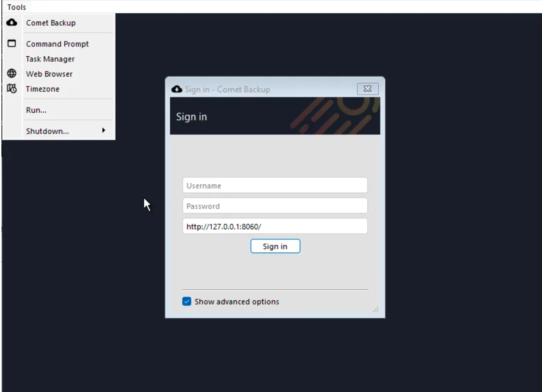
Task: Open the Tools menu
Action: (x=17, y=7)
